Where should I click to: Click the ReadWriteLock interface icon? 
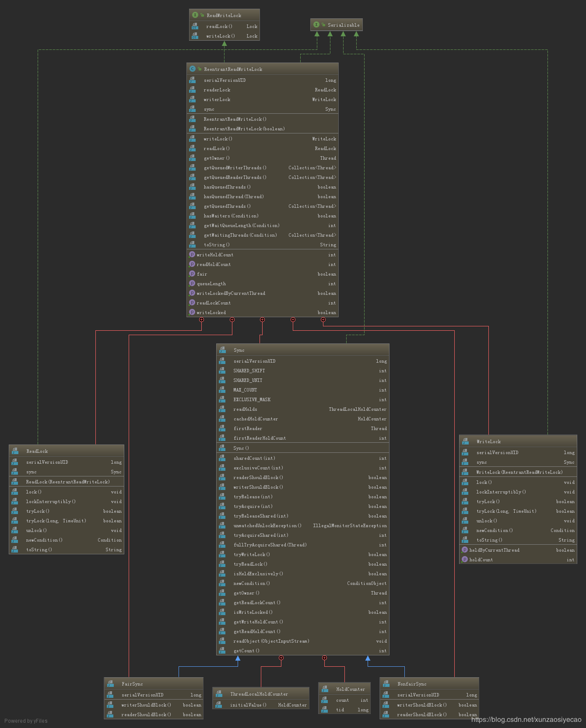pos(195,15)
